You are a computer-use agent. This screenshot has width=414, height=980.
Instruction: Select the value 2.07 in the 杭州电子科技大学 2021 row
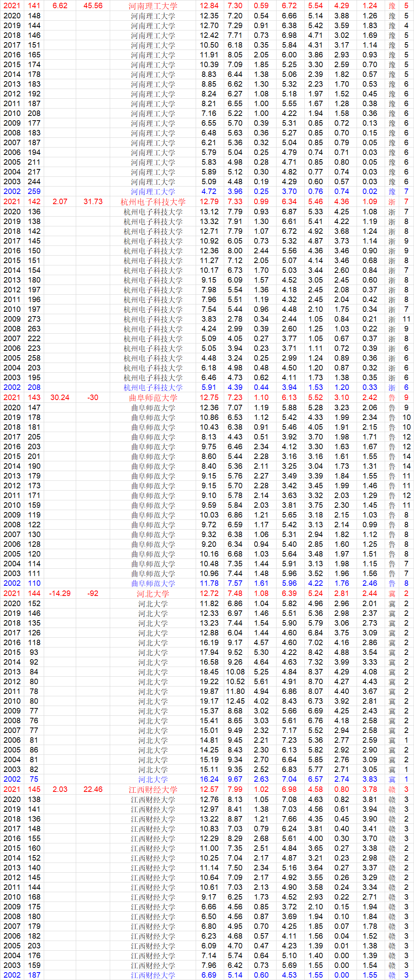click(60, 202)
